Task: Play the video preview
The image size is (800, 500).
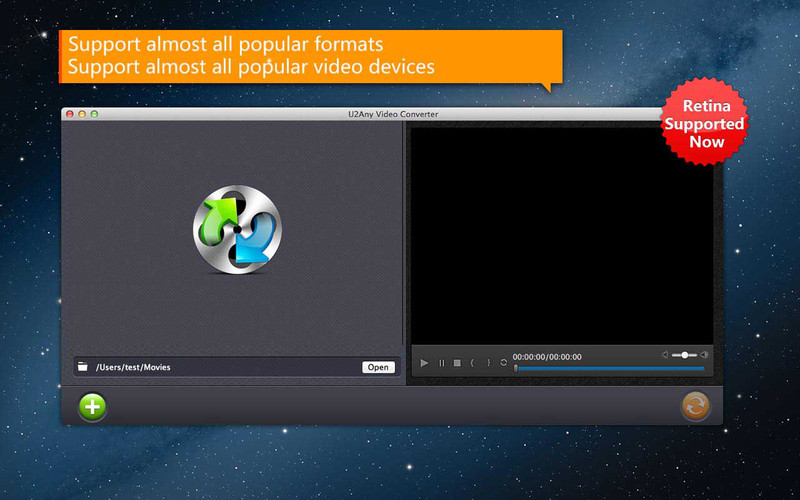Action: tap(424, 363)
